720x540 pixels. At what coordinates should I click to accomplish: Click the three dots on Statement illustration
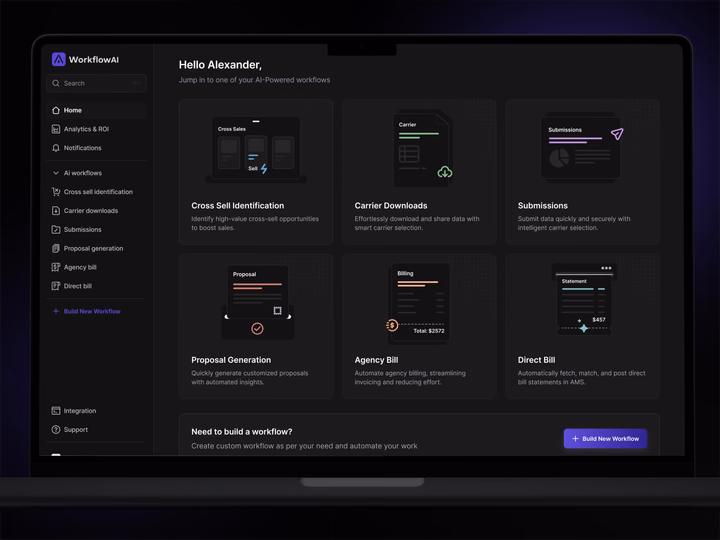pos(606,268)
